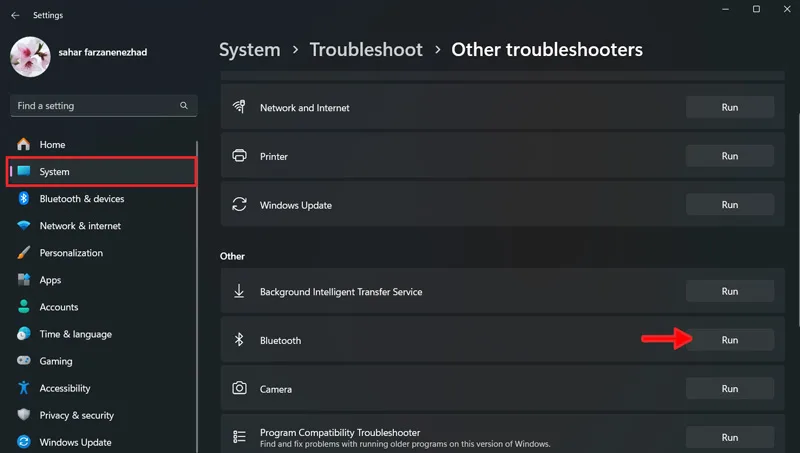
Task: Click the Bluetooth & devices sidebar icon
Action: pyautogui.click(x=23, y=198)
